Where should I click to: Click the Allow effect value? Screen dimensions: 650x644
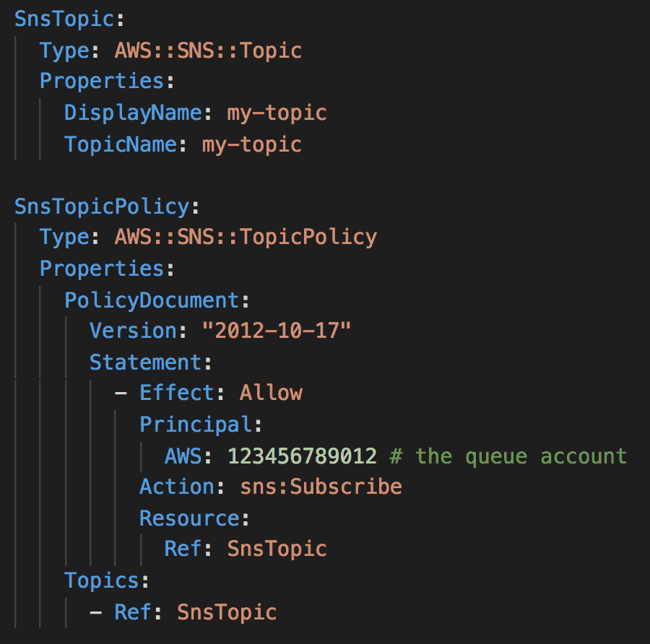pyautogui.click(x=271, y=393)
